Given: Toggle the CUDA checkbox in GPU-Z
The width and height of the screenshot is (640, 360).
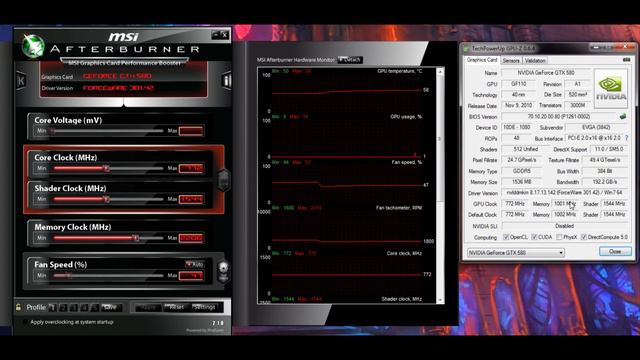Looking at the screenshot, I should [534, 237].
